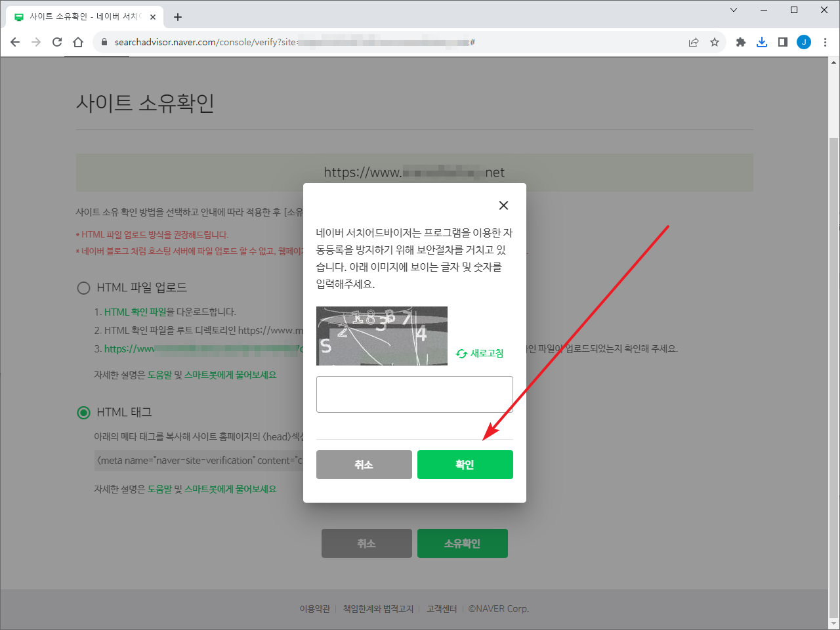This screenshot has height=630, width=840.
Task: Open the Chrome profile avatar J
Action: (804, 42)
